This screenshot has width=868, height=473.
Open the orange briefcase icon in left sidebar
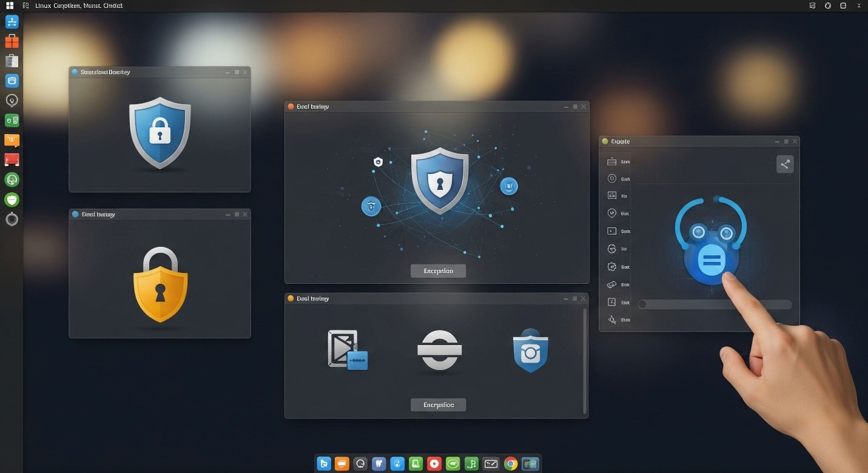point(12,41)
